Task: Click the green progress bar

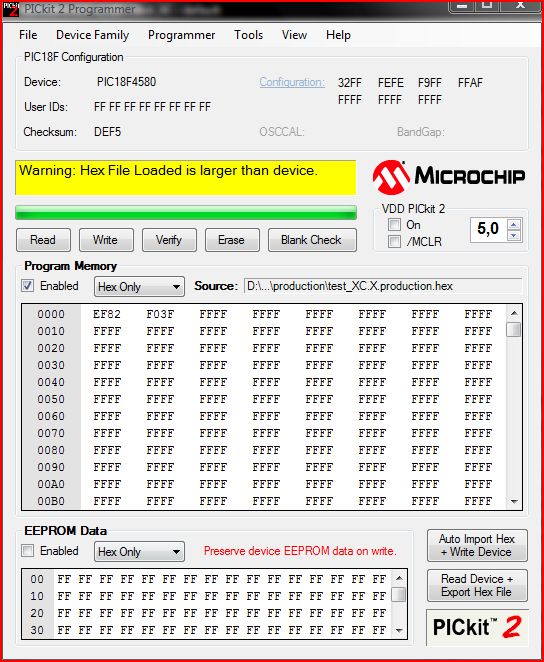Action: tap(186, 213)
